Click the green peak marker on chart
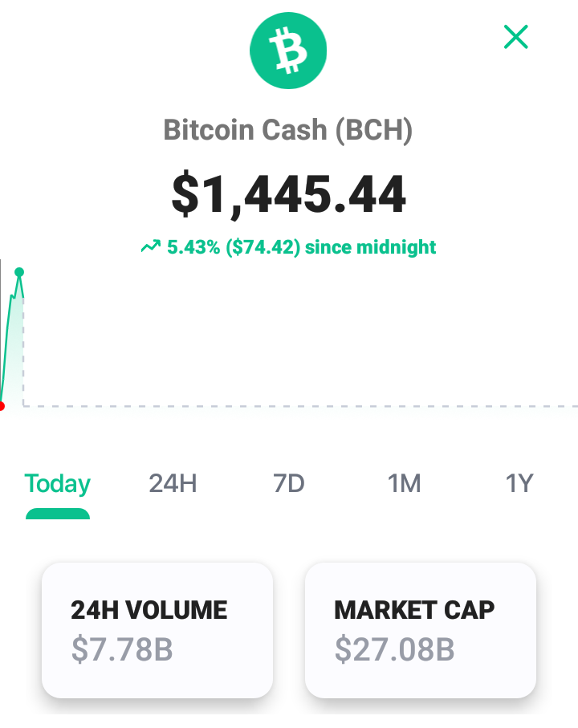 coord(19,272)
